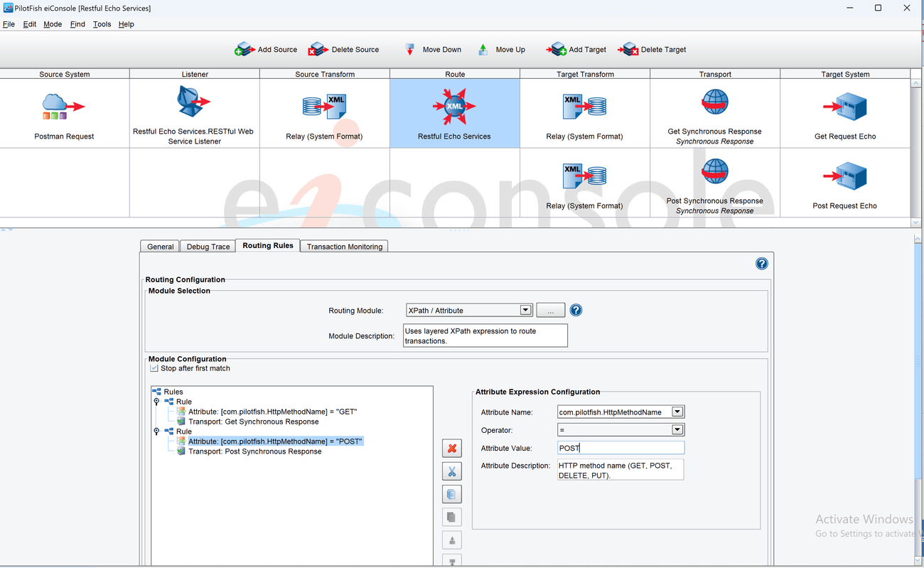
Task: Click the Move Up arrow icon
Action: click(483, 49)
